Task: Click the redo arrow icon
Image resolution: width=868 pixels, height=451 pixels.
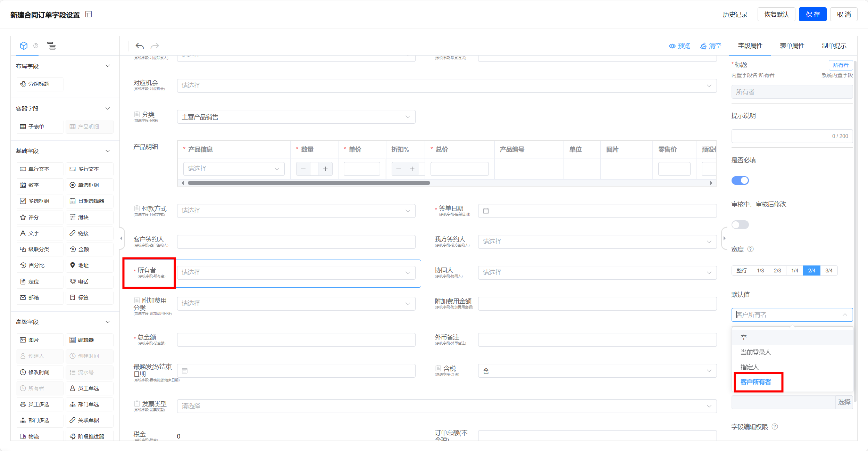Action: pos(155,46)
